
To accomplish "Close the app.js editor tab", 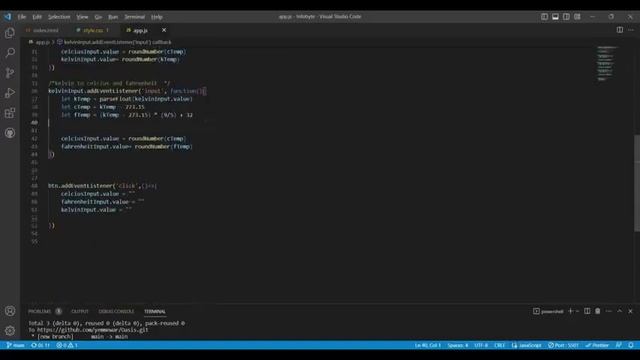I will pyautogui.click(x=164, y=30).
